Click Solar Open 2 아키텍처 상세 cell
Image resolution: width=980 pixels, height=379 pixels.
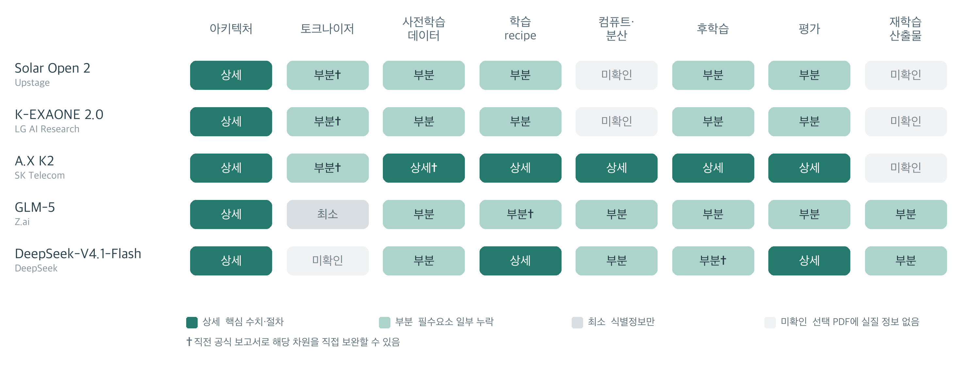[x=231, y=75]
